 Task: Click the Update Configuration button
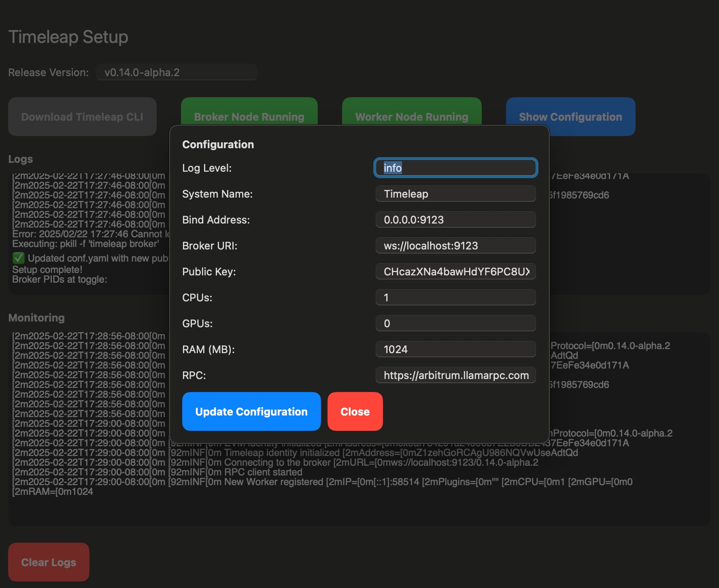click(251, 411)
